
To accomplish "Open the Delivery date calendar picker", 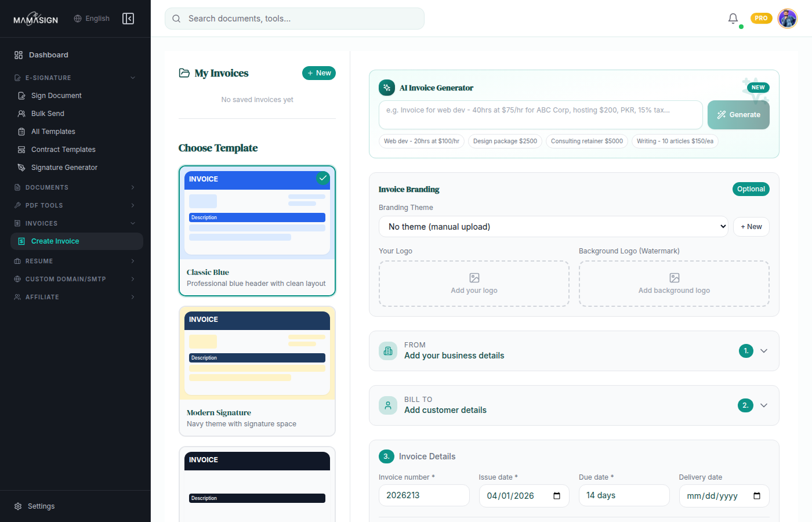I will (x=757, y=496).
